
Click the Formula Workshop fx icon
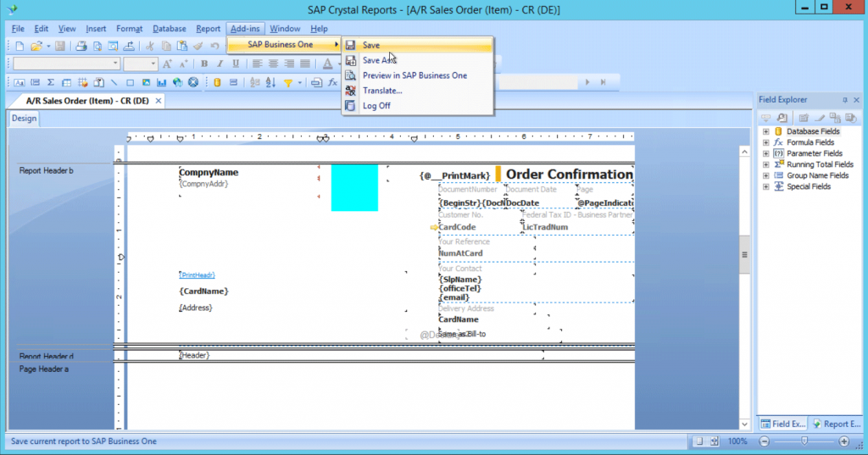[x=332, y=82]
